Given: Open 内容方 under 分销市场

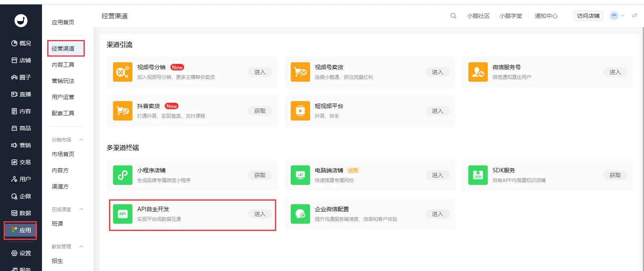Looking at the screenshot, I should coord(60,170).
